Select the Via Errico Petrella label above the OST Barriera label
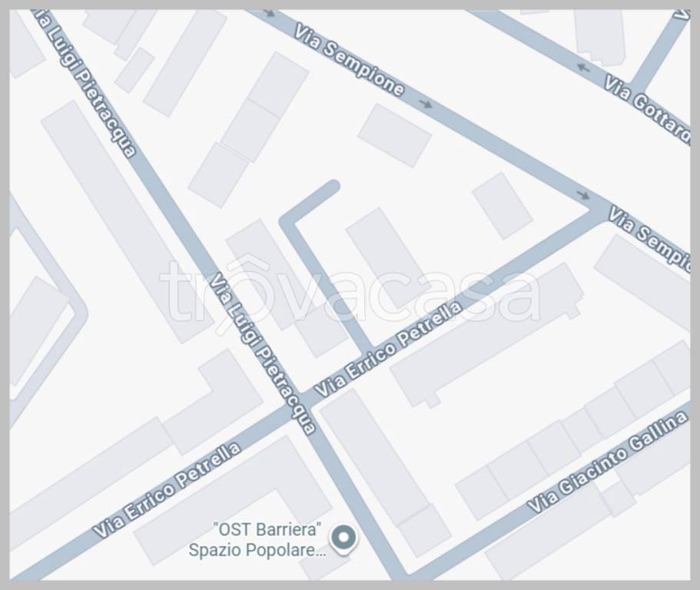Viewport: 700px width, 590px height. [167, 490]
